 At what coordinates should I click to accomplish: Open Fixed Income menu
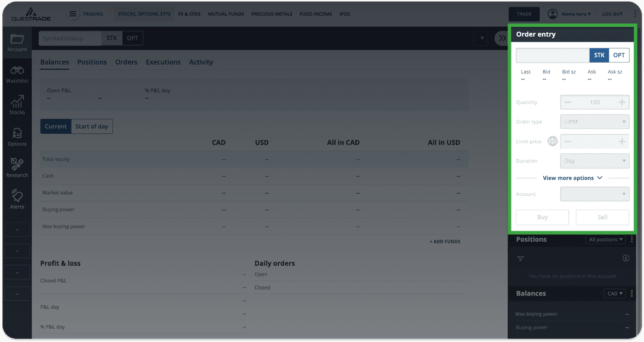pos(316,14)
